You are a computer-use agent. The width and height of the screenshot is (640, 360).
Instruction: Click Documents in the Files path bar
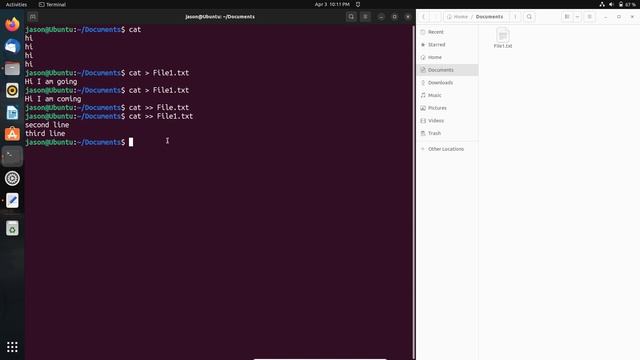click(489, 17)
